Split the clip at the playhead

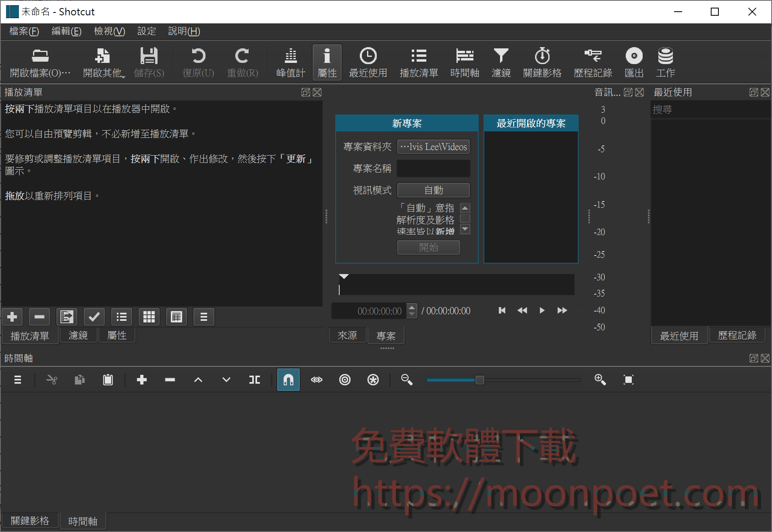[x=254, y=379]
